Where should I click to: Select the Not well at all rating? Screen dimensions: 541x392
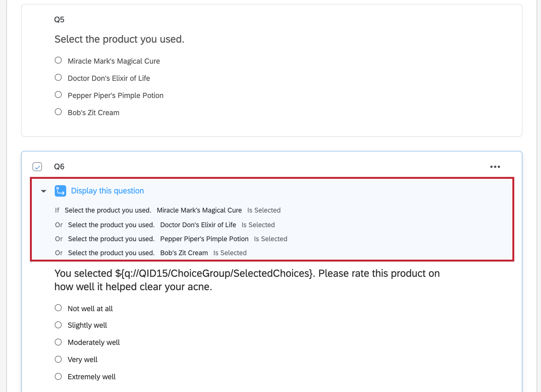tap(58, 308)
